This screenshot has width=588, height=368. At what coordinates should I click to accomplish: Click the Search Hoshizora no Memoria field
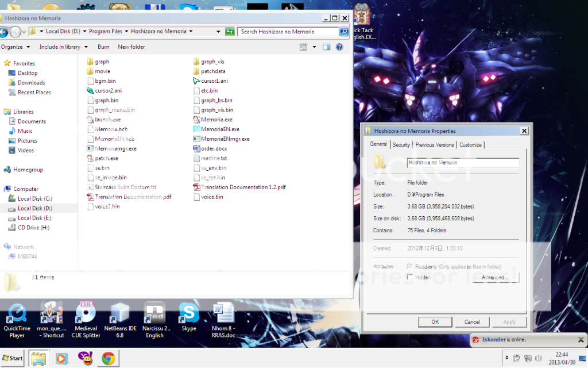point(288,32)
